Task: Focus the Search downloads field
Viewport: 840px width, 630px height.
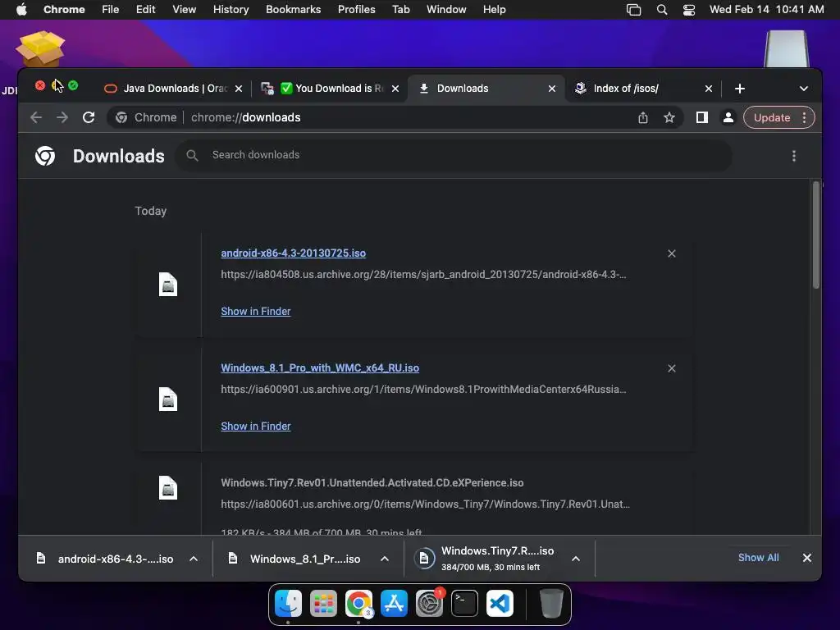Action: point(454,155)
